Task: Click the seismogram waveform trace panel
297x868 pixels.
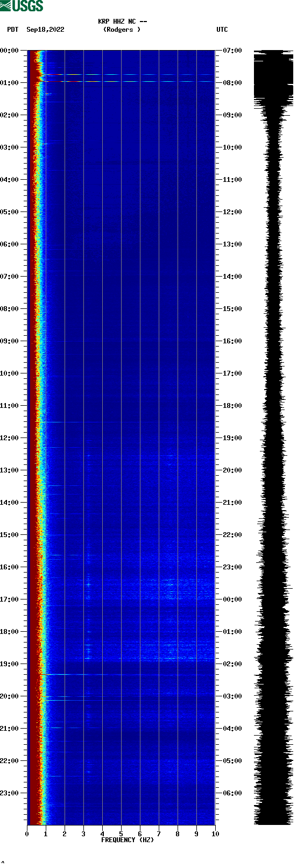Action: pyautogui.click(x=274, y=437)
